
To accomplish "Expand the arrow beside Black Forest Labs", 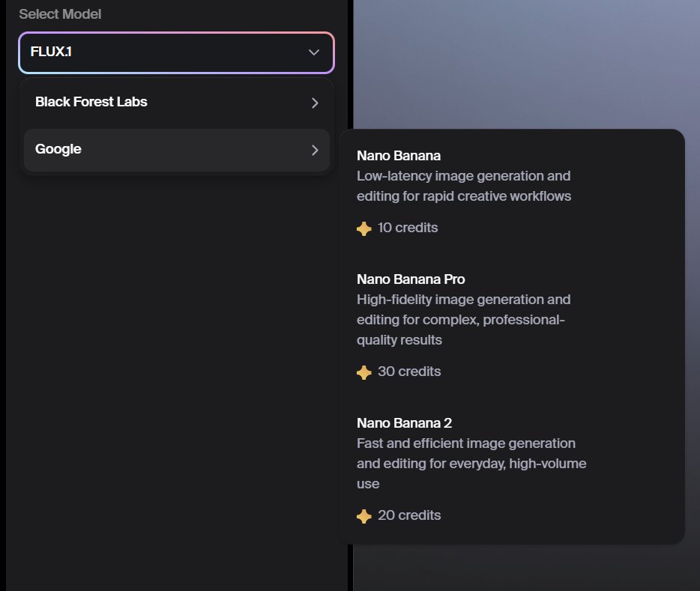I will point(315,103).
